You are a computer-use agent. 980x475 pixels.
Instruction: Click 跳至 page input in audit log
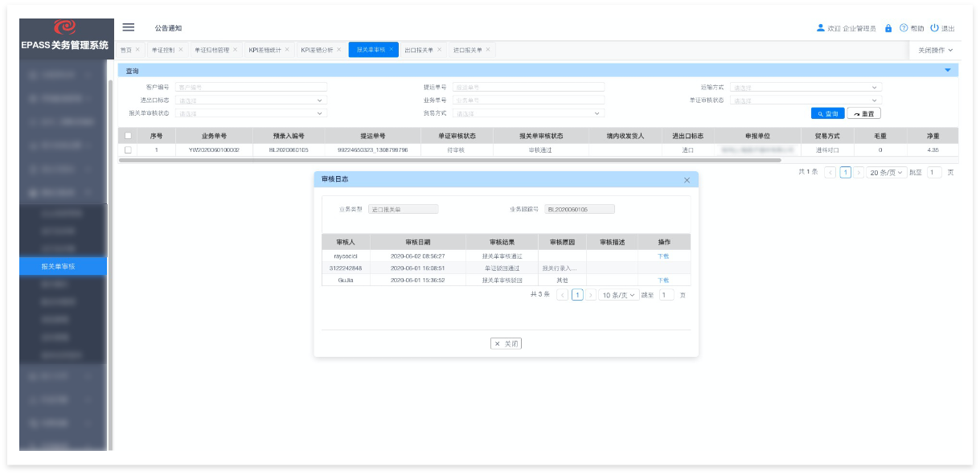[x=666, y=295]
